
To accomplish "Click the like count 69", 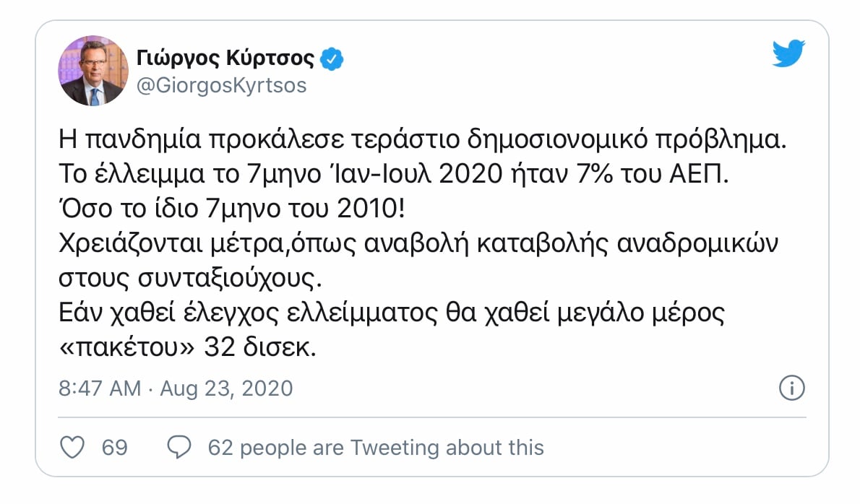I will point(114,448).
